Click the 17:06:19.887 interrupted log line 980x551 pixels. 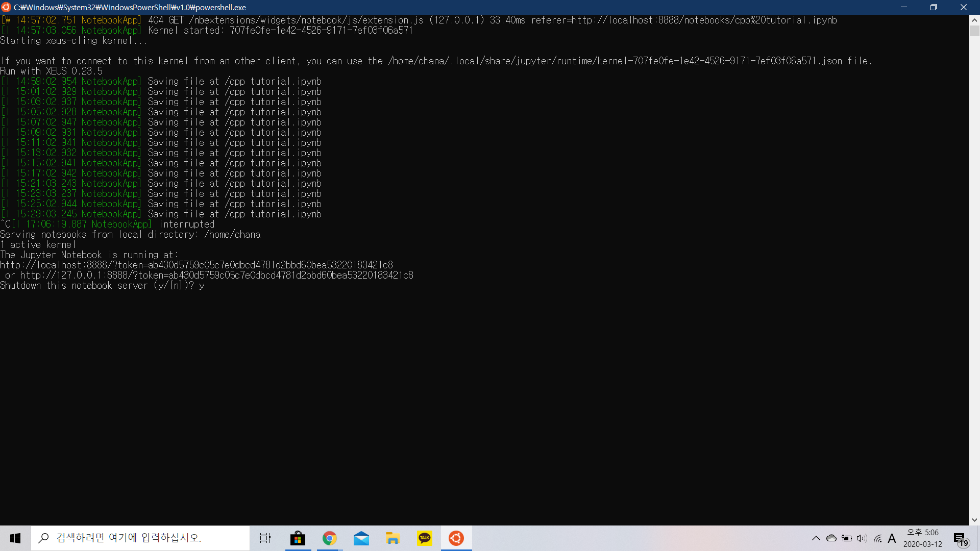point(107,224)
